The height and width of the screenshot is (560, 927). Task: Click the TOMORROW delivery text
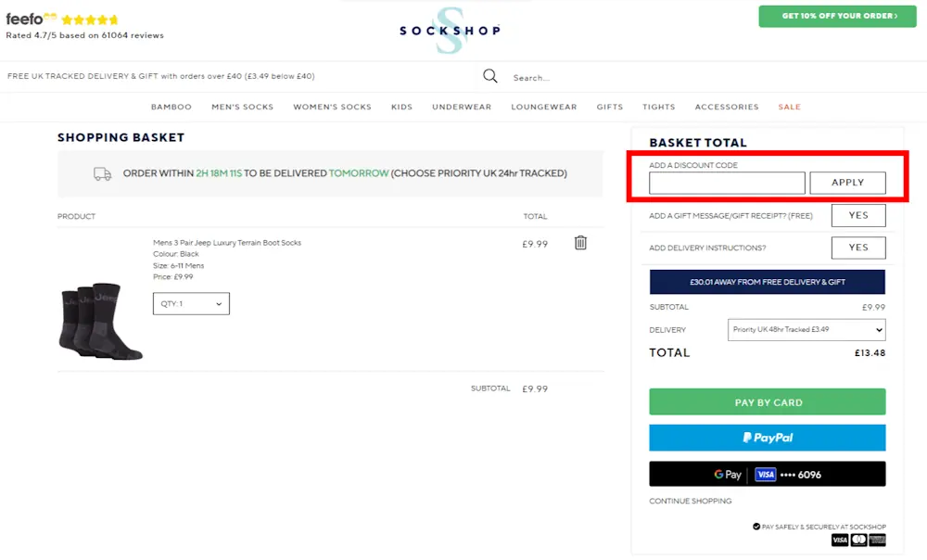359,173
